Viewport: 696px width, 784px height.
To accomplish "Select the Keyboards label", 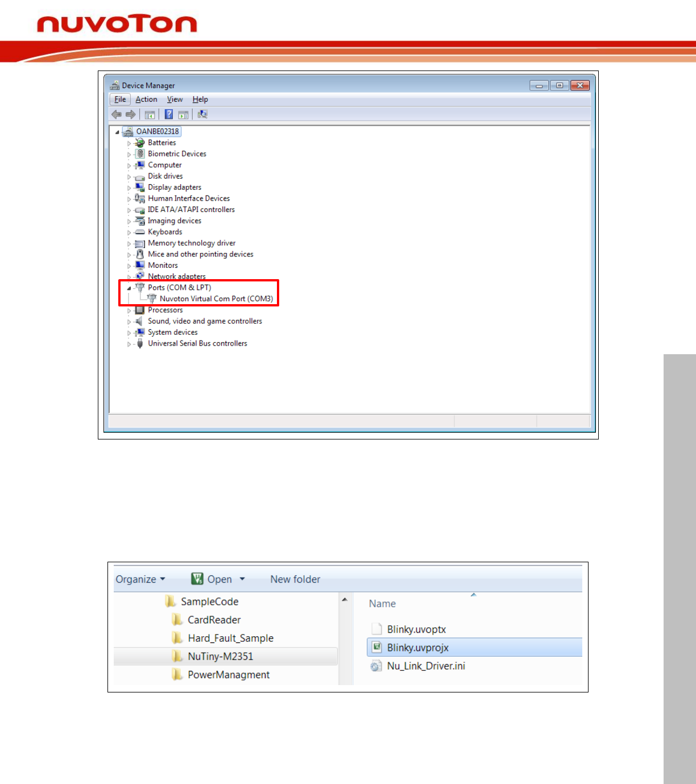I will pos(165,232).
